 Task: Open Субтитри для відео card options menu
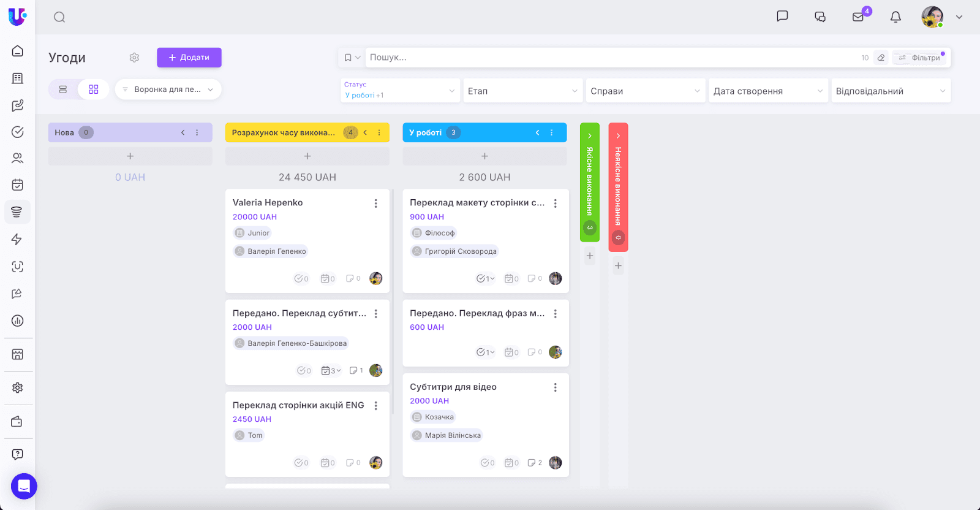tap(556, 387)
